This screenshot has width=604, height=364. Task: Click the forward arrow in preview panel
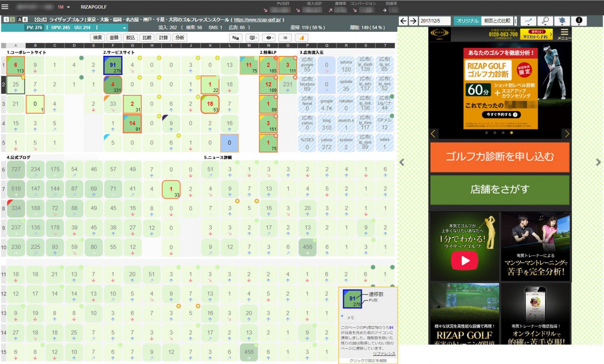(413, 21)
